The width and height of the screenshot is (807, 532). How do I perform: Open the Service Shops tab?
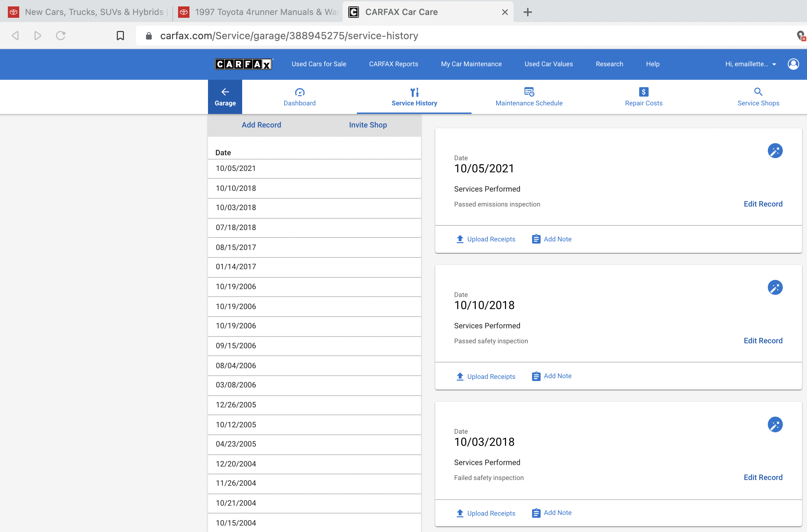[758, 97]
